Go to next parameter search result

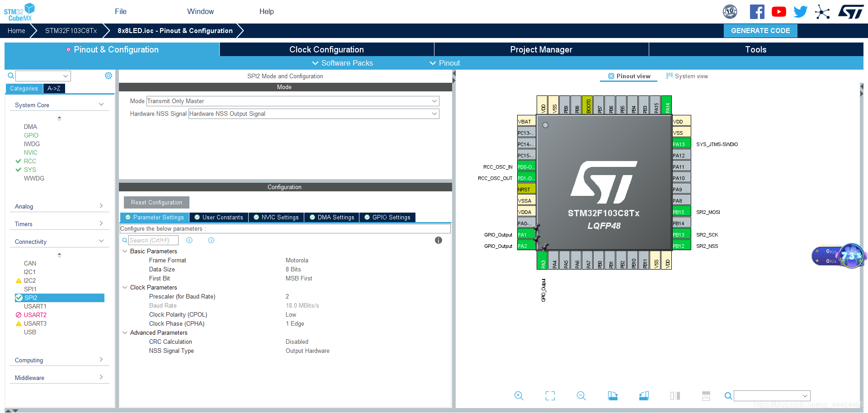[x=211, y=240]
